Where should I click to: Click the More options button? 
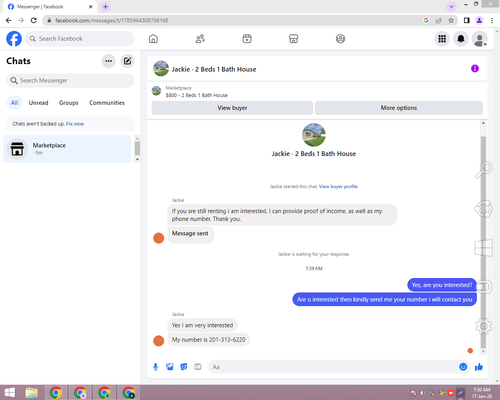coord(399,108)
